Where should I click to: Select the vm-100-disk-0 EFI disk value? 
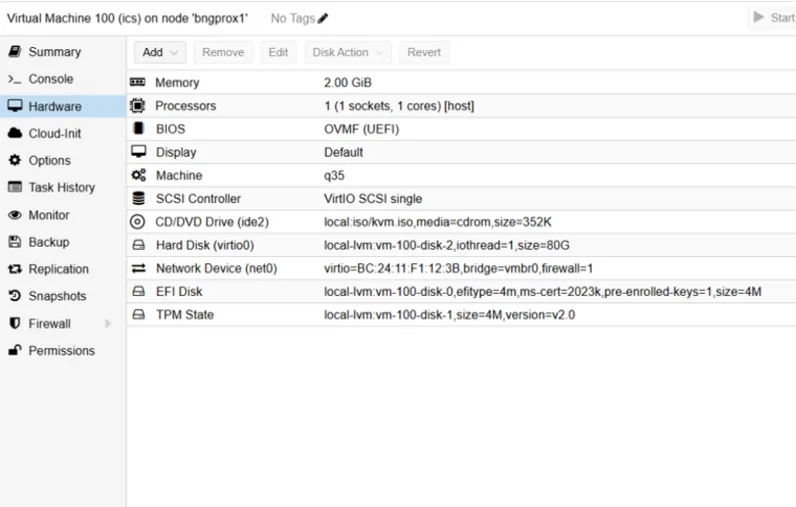(543, 291)
